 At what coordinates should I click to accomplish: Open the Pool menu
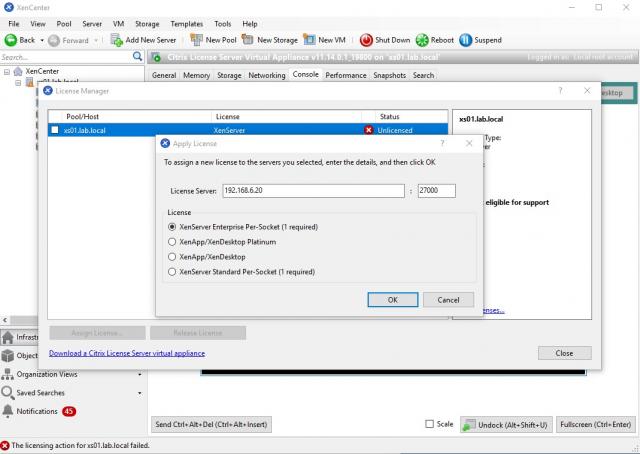[x=64, y=24]
